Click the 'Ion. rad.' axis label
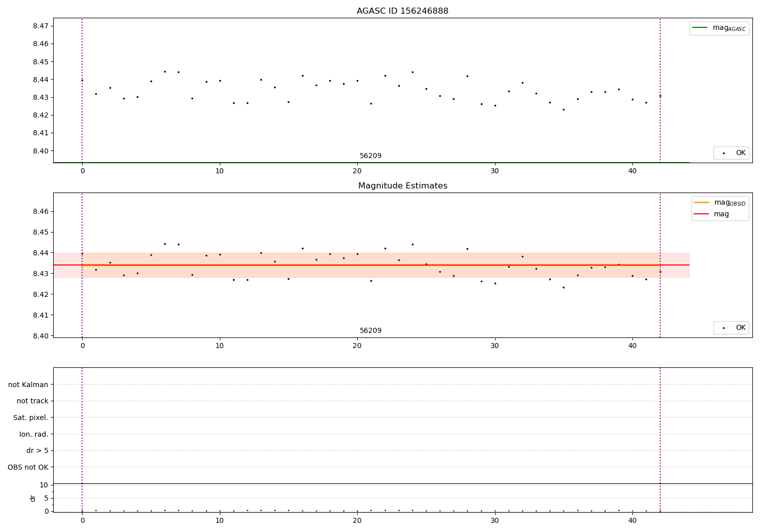This screenshot has height=532, width=760. (x=34, y=434)
